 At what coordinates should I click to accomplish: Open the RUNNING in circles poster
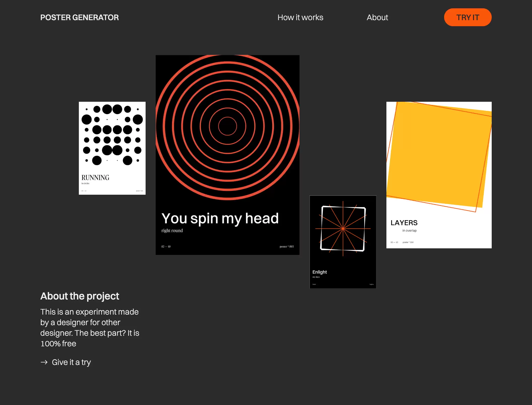click(112, 148)
